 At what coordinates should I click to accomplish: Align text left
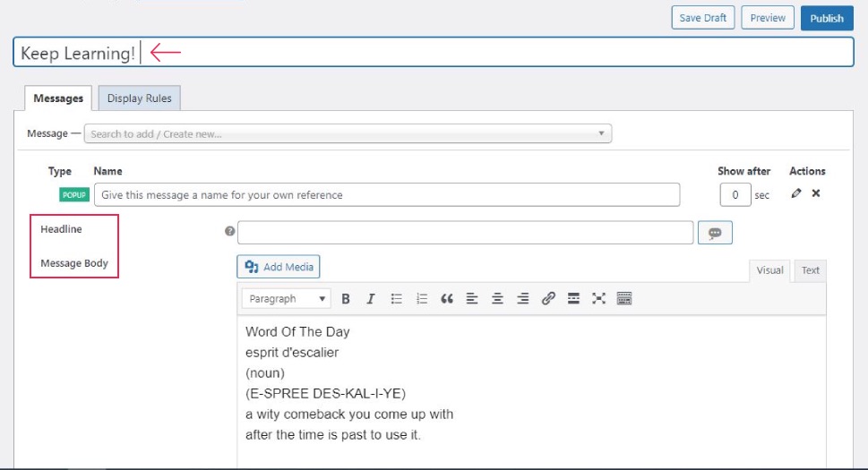point(472,299)
